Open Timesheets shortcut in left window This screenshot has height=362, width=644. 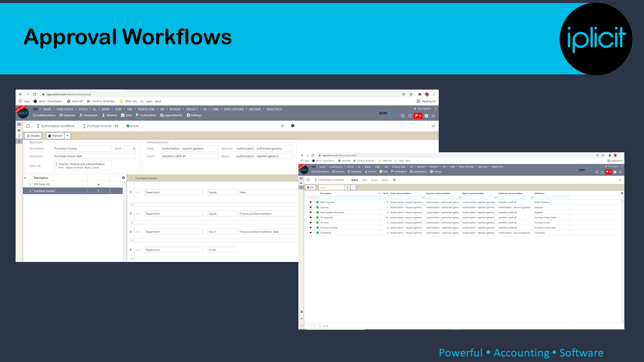(89, 115)
